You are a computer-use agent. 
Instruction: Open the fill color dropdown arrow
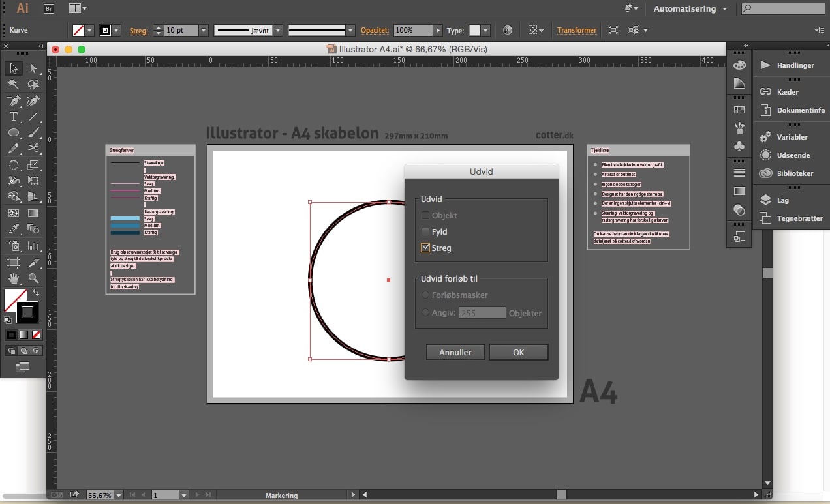click(89, 30)
